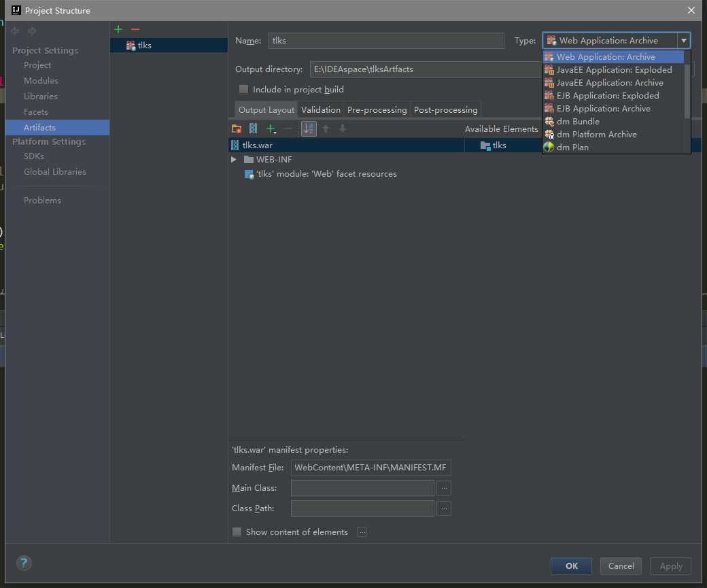Go forward with the right navigation arrow

pos(31,31)
